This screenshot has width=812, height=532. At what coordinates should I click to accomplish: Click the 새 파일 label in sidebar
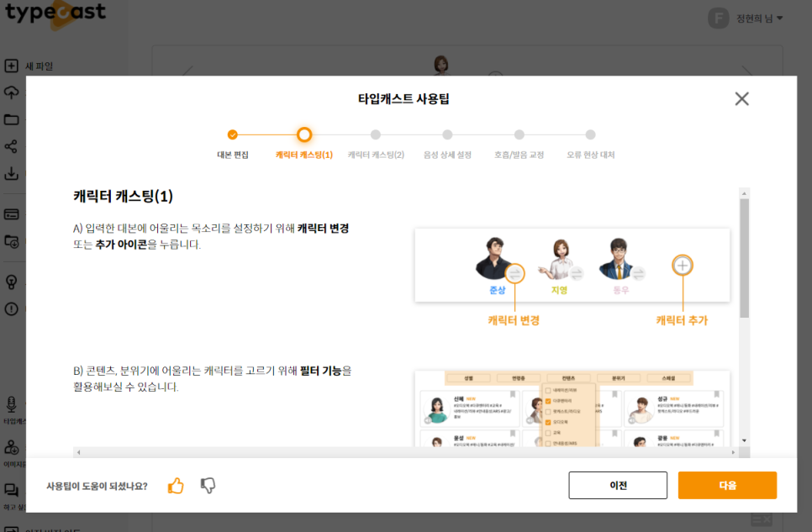(x=40, y=66)
